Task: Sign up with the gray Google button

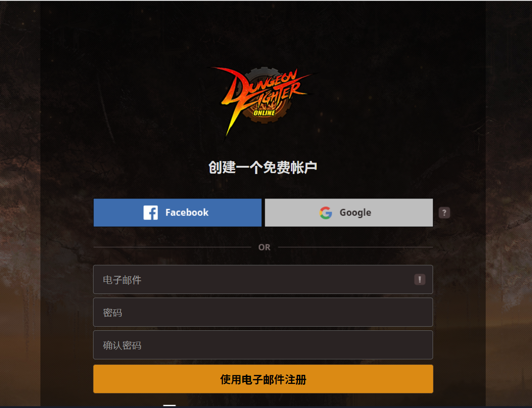Action: tap(349, 213)
